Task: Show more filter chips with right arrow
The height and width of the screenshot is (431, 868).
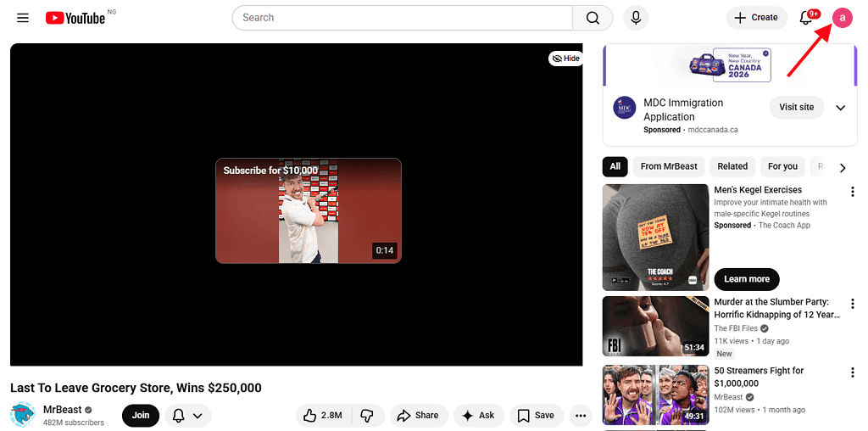Action: click(x=843, y=168)
